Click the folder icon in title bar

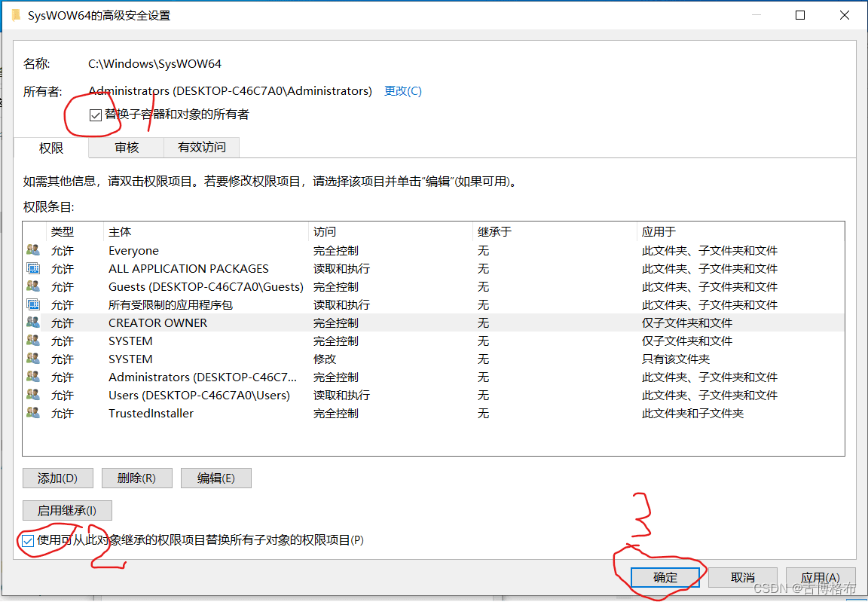16,15
